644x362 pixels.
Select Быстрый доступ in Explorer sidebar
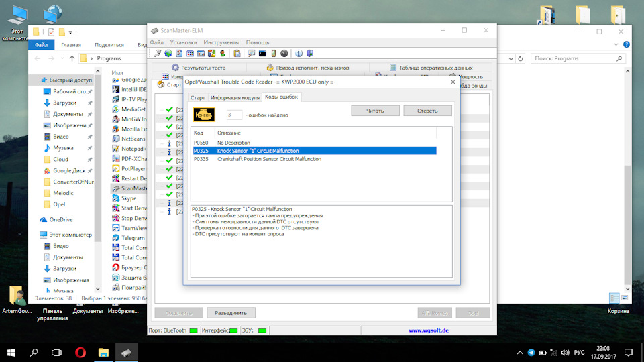point(66,80)
